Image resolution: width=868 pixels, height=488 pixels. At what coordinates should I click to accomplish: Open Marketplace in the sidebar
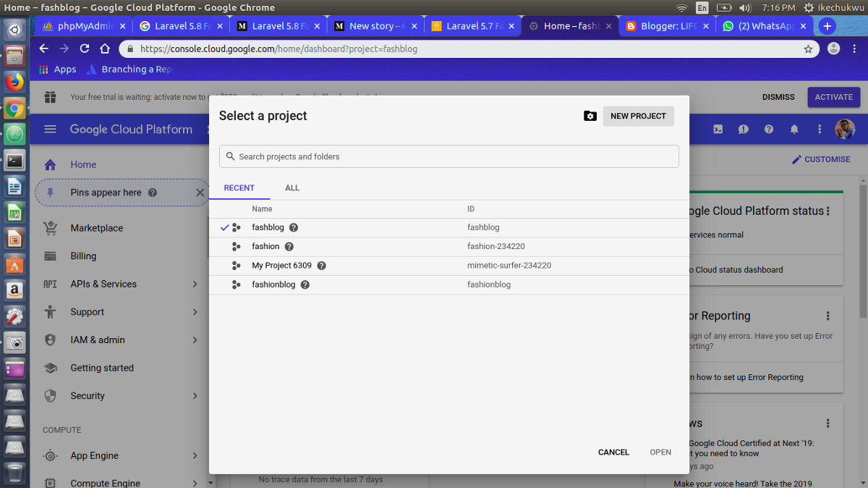[x=97, y=228]
